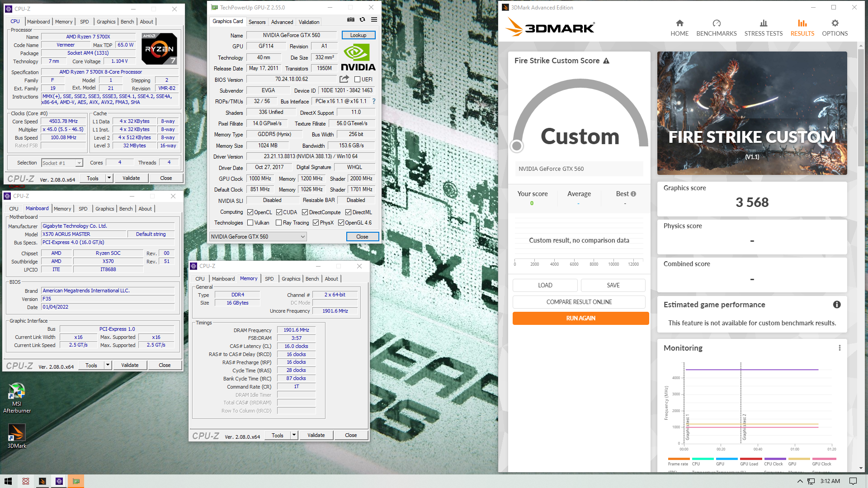Open the Tools dropdown arrow in the CPU-Z Memory window

tap(294, 435)
